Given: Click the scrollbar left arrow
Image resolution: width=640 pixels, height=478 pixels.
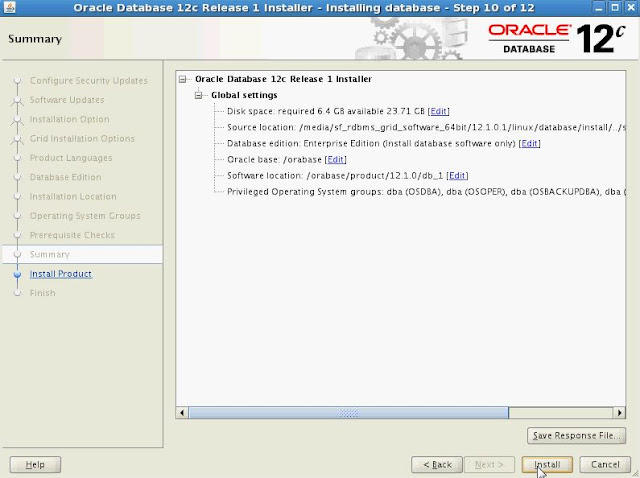Looking at the screenshot, I should 182,413.
